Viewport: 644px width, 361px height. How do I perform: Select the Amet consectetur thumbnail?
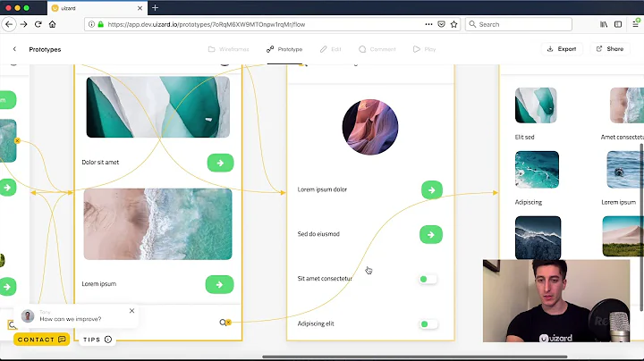(x=627, y=105)
